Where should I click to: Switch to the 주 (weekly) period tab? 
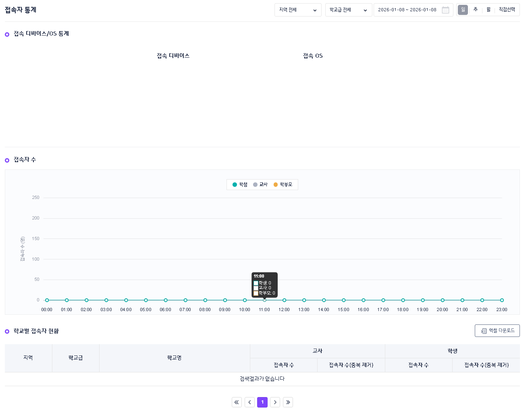pos(476,10)
